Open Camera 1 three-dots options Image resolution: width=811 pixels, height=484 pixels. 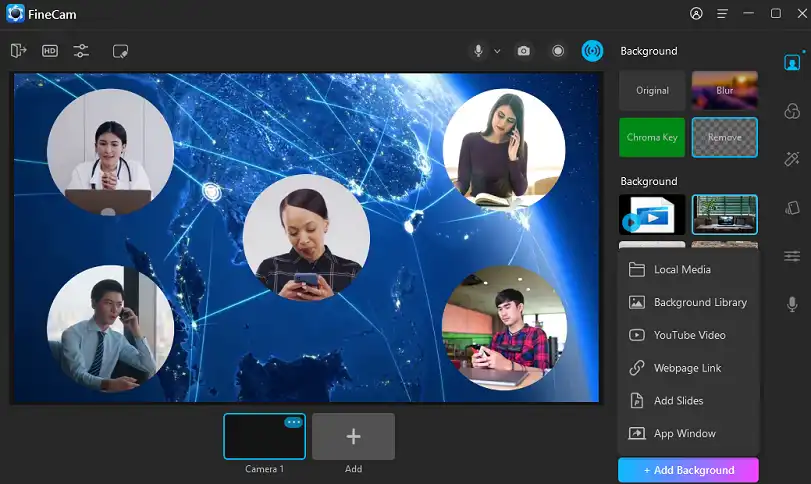pyautogui.click(x=293, y=422)
